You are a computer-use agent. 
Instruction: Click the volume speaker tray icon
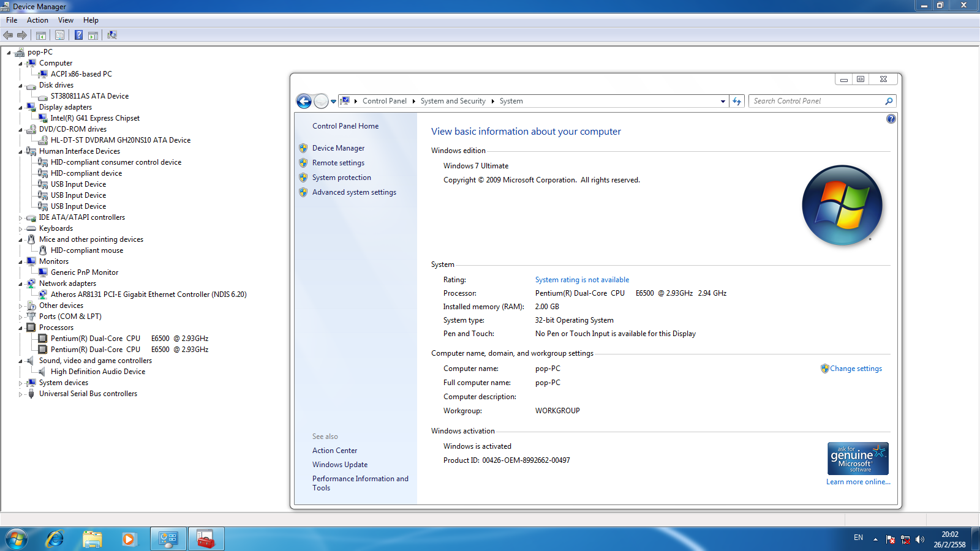(x=920, y=539)
